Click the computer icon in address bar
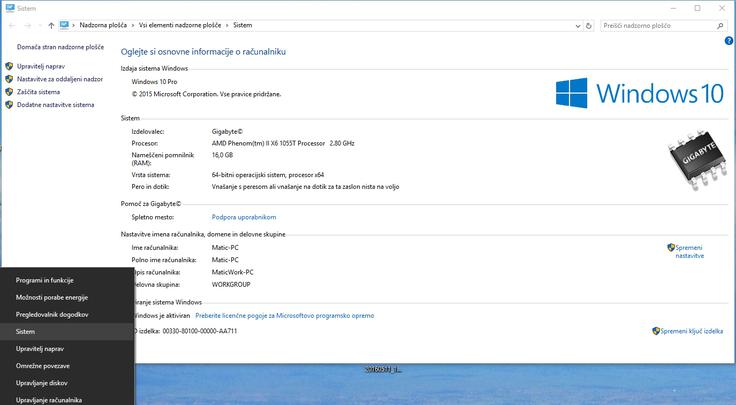 tap(64, 25)
